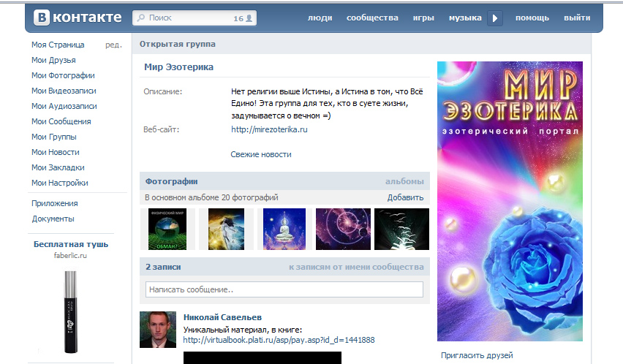Viewport: 623px width, 364px height.
Task: Go to Моя Страница
Action: 58,45
